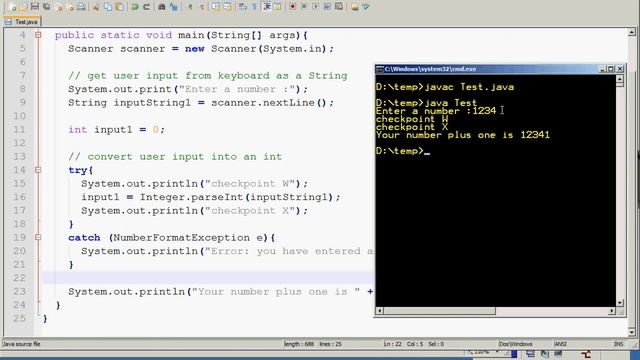
Task: Click the Save Recorded Macro icon
Action: 339,7
